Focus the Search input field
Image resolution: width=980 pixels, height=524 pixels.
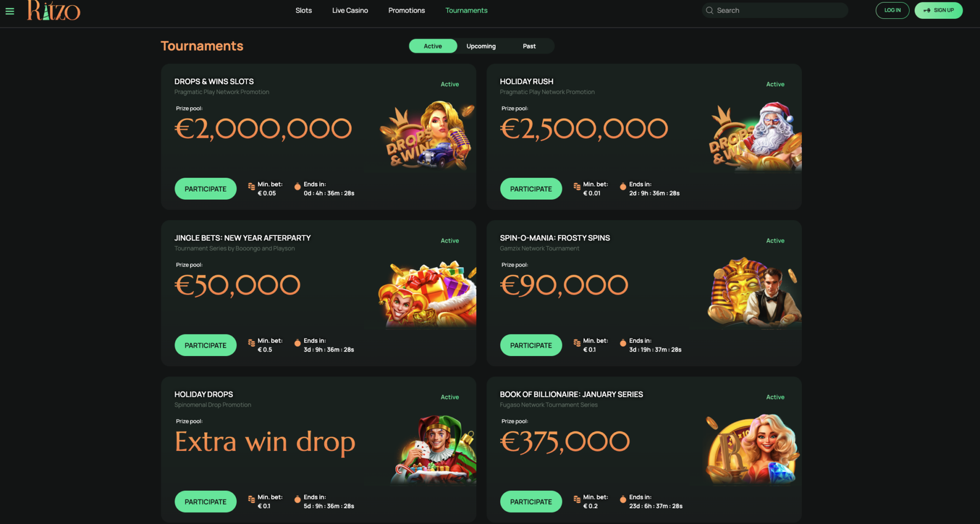point(775,10)
